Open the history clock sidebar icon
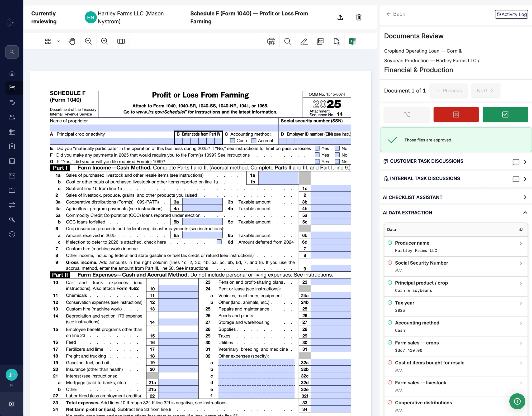 tap(12, 234)
